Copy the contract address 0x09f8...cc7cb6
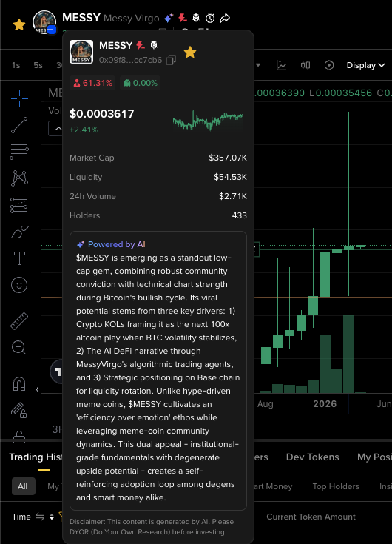This screenshot has width=392, height=544. 171,60
